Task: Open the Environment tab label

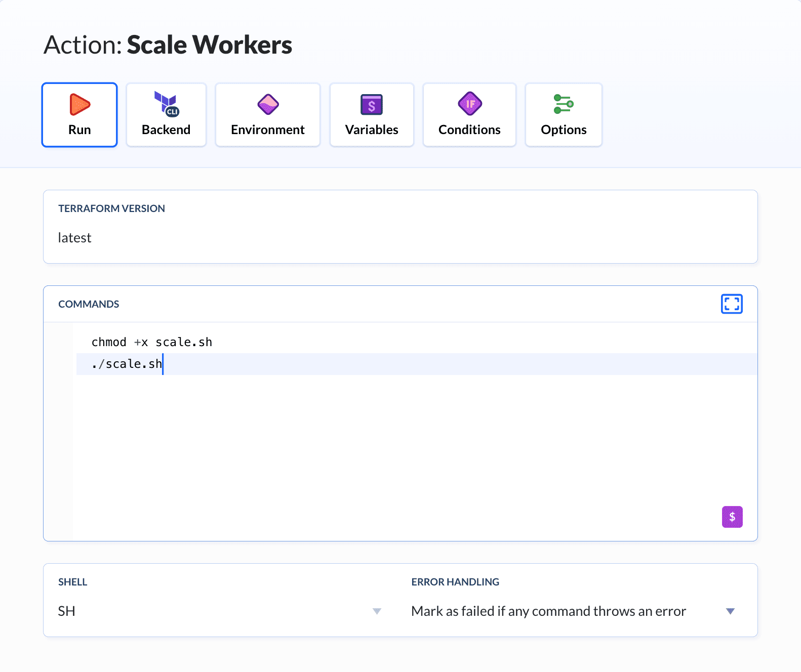Action: (x=268, y=130)
